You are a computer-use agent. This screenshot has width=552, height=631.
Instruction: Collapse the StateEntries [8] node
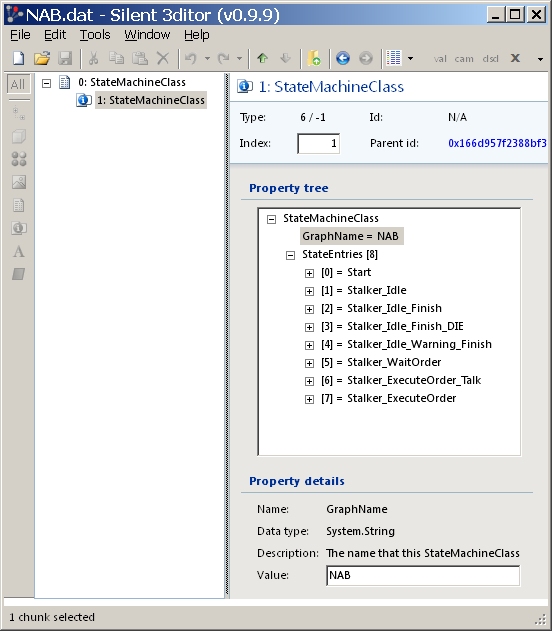pyautogui.click(x=290, y=255)
